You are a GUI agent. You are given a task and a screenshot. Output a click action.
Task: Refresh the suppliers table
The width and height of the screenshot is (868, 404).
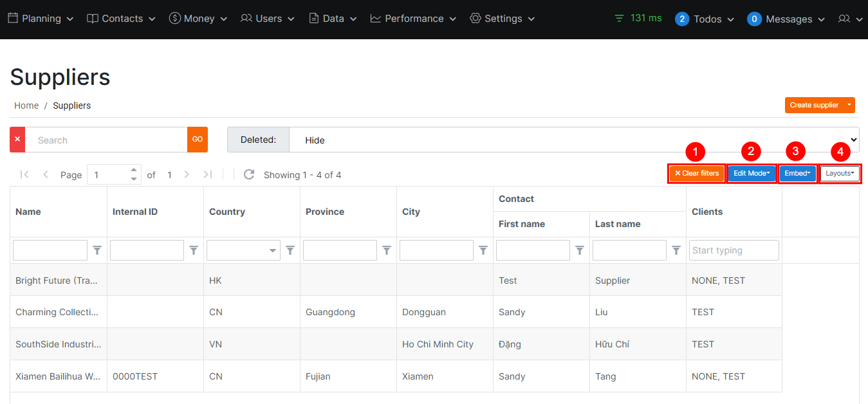(x=249, y=174)
